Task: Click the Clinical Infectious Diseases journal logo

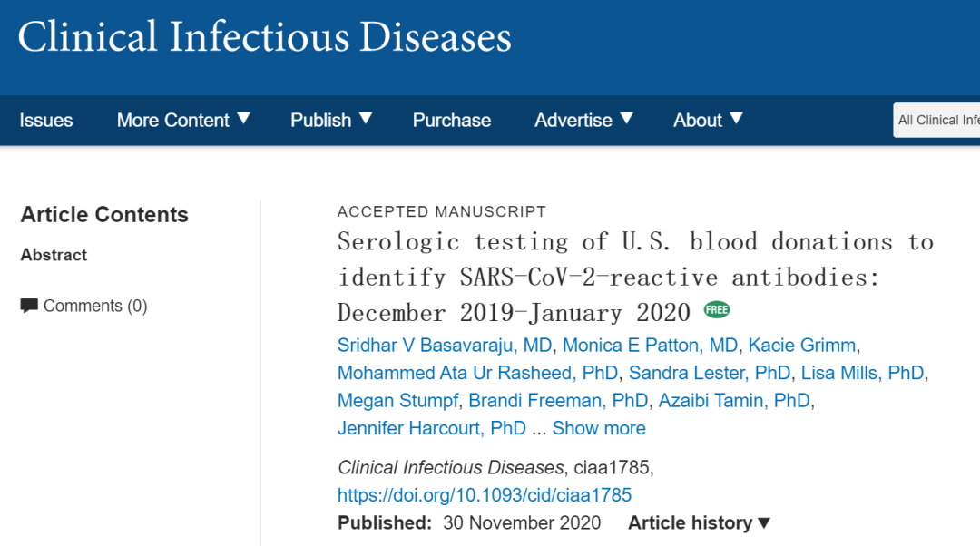Action: tap(264, 38)
